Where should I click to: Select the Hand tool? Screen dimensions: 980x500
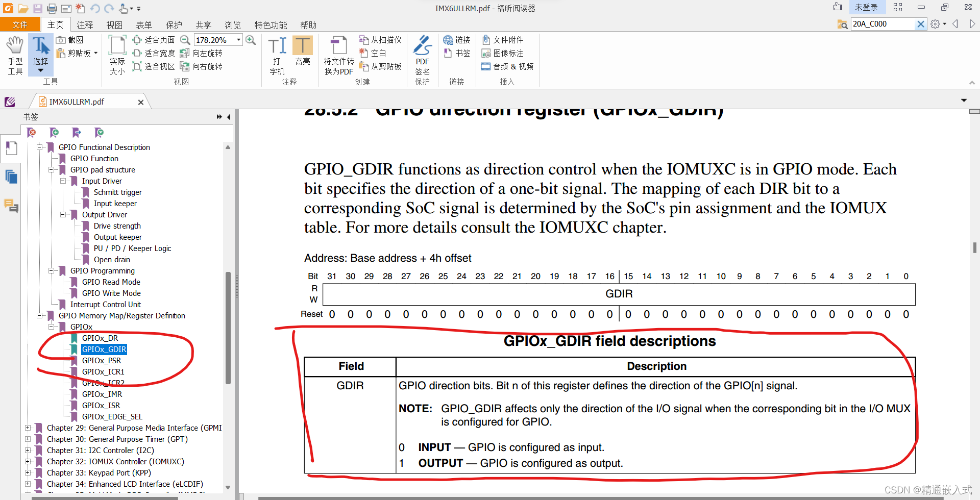click(15, 55)
